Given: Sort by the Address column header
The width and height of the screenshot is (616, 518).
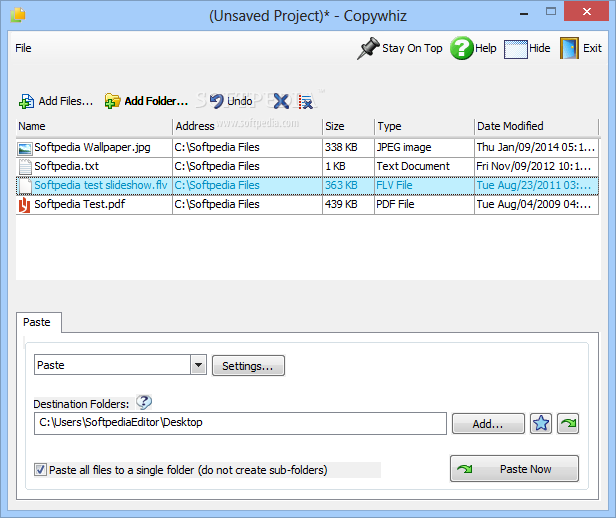Looking at the screenshot, I should pyautogui.click(x=248, y=126).
